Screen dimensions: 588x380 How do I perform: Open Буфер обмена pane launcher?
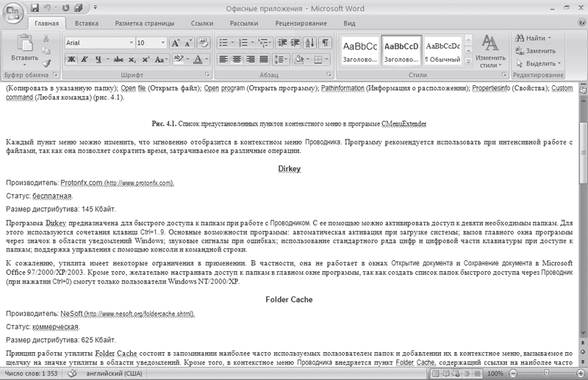tap(56, 75)
